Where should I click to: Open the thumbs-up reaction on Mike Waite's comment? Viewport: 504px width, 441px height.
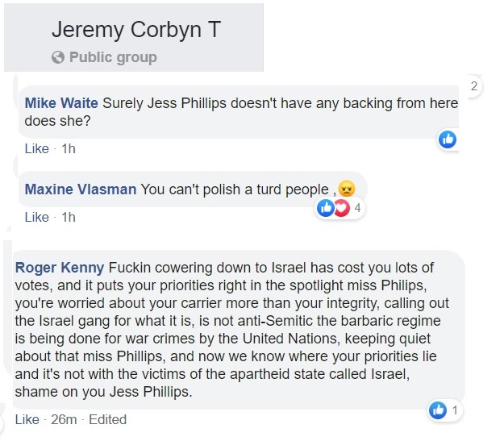pos(447,139)
